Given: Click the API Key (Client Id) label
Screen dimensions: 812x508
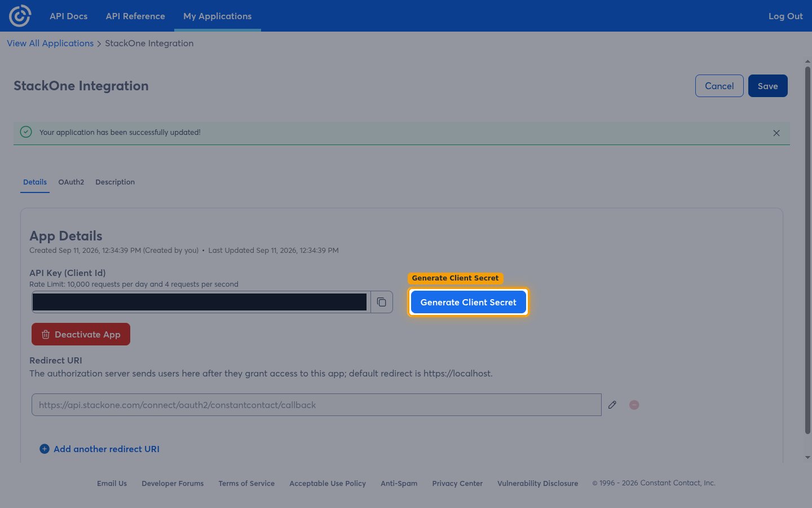Looking at the screenshot, I should (68, 273).
